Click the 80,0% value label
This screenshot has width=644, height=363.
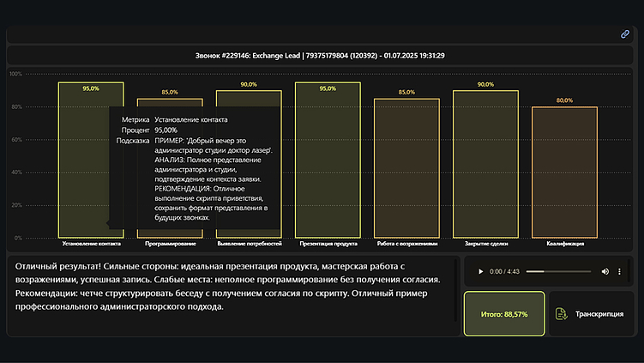point(564,100)
